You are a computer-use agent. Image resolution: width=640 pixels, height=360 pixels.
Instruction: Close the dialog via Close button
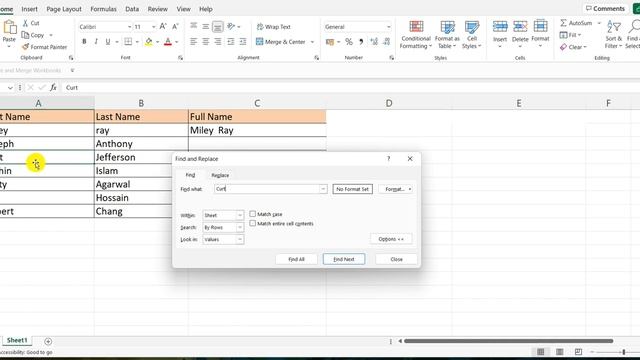[x=396, y=259]
